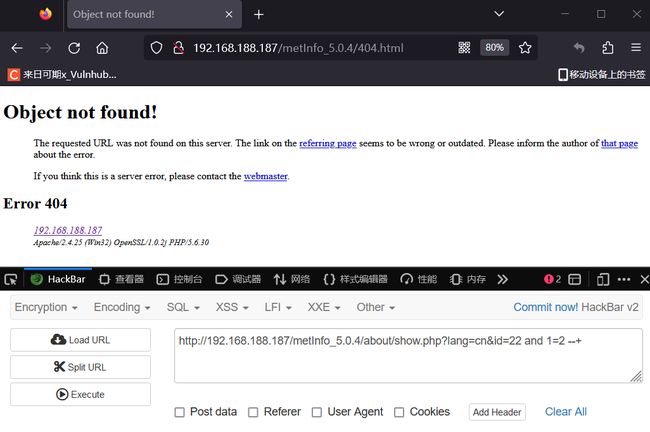650x432 pixels.
Task: Switch to the 样式编辑器 style editor tab
Action: [355, 279]
